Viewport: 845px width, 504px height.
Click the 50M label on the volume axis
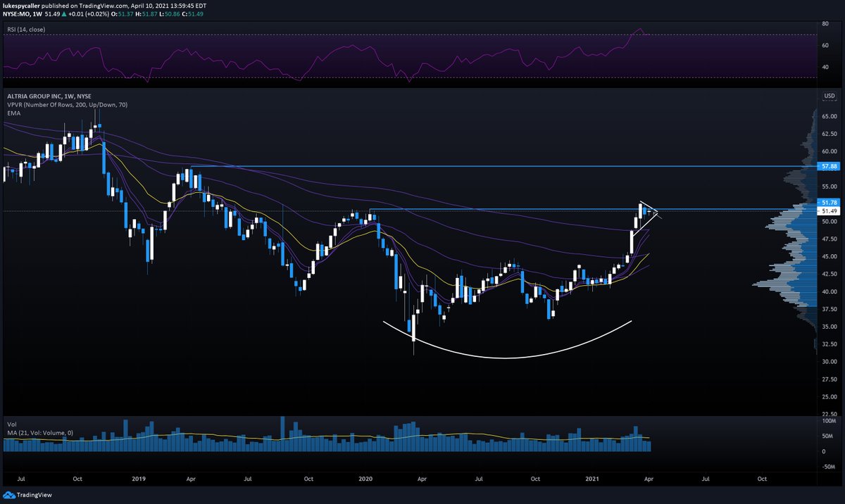(x=827, y=436)
